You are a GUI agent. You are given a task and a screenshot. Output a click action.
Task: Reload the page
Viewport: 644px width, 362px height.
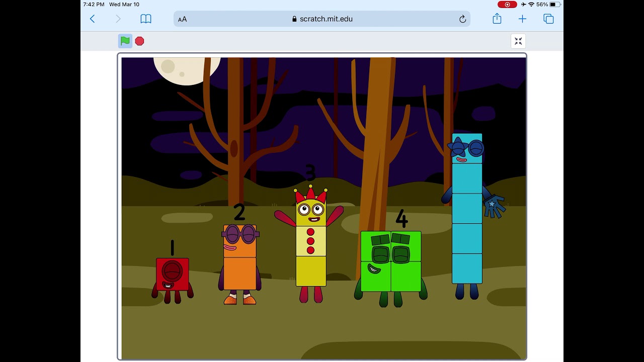point(462,19)
